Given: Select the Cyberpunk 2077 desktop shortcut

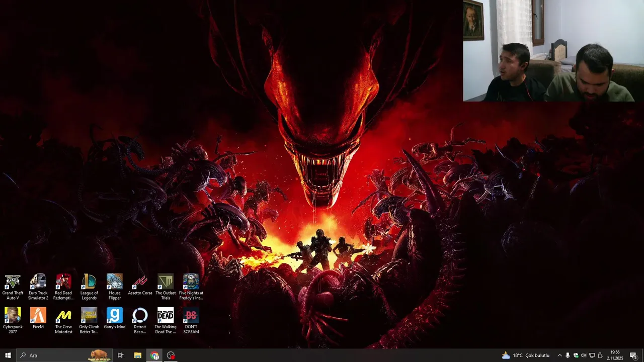Looking at the screenshot, I should [x=13, y=321].
